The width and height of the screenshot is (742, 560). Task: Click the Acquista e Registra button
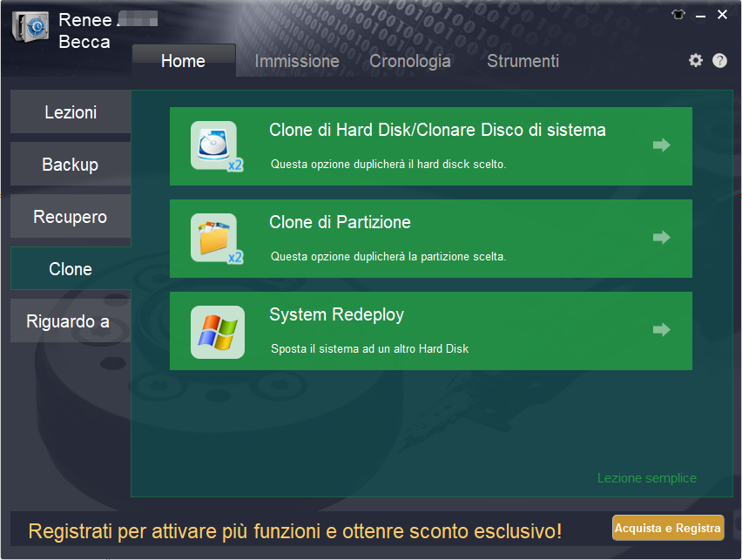(667, 528)
